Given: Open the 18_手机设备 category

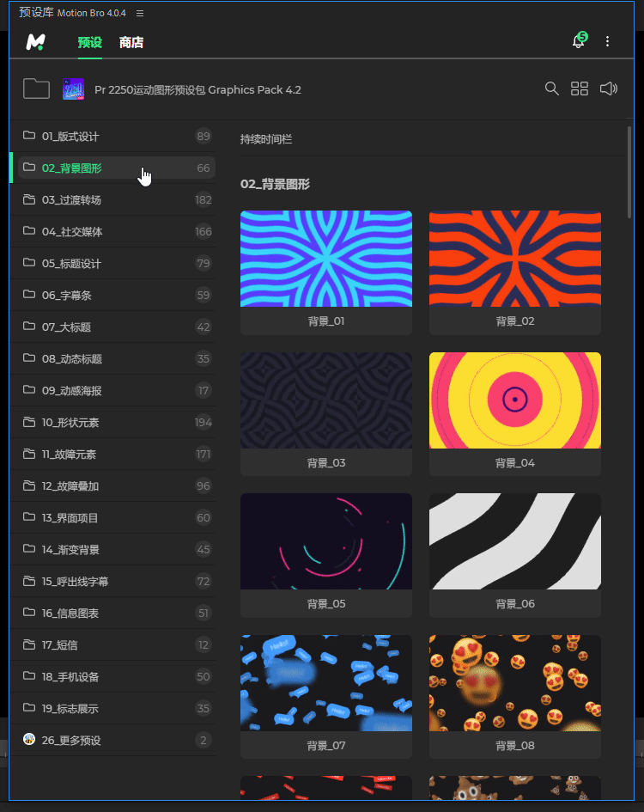Looking at the screenshot, I should (x=117, y=677).
